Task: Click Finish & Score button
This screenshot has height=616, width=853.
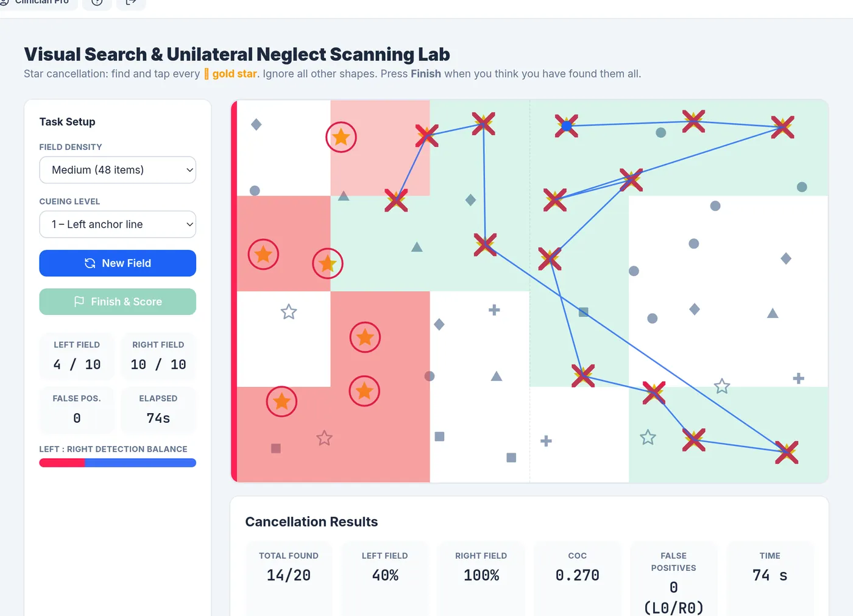Action: pos(118,302)
